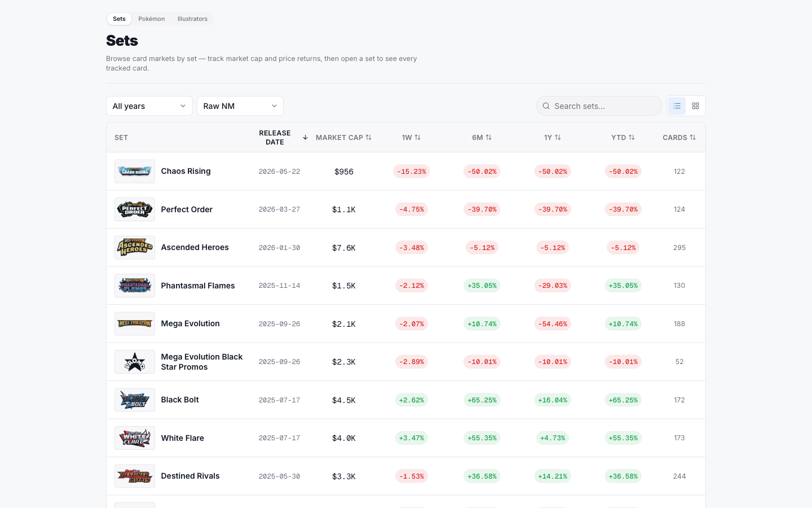This screenshot has height=508, width=812.
Task: Click the Destined Rivals logo thumbnail
Action: click(135, 476)
